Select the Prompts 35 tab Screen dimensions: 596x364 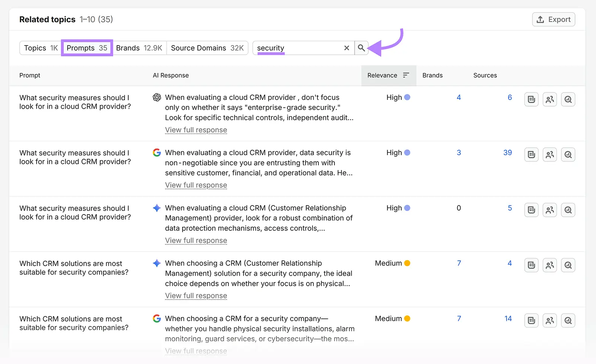pyautogui.click(x=87, y=48)
